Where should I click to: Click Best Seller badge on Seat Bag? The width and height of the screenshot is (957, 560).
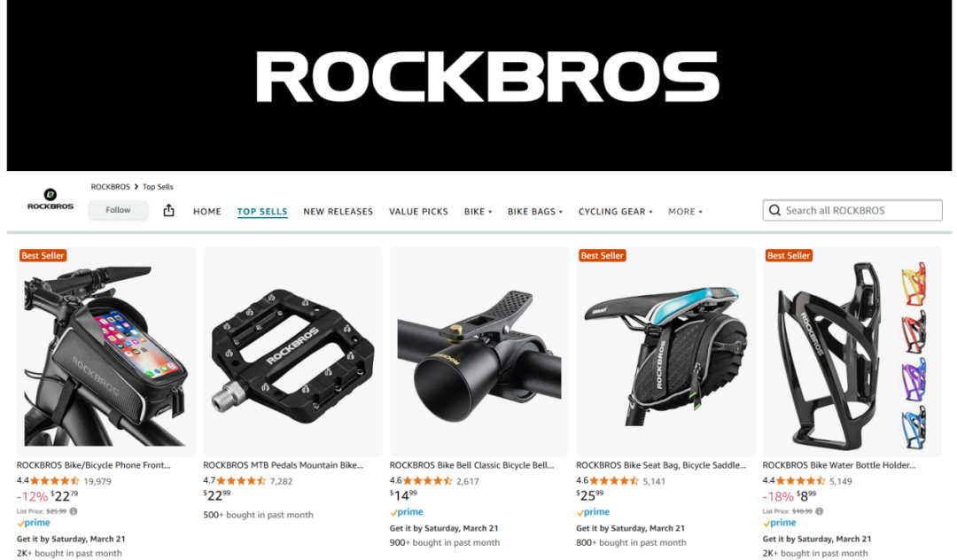point(602,255)
